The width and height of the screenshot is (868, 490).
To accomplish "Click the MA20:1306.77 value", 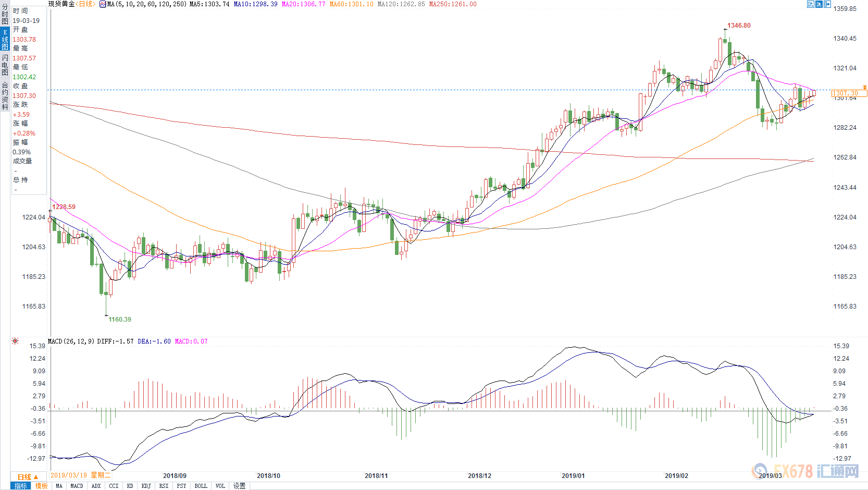I will point(303,4).
